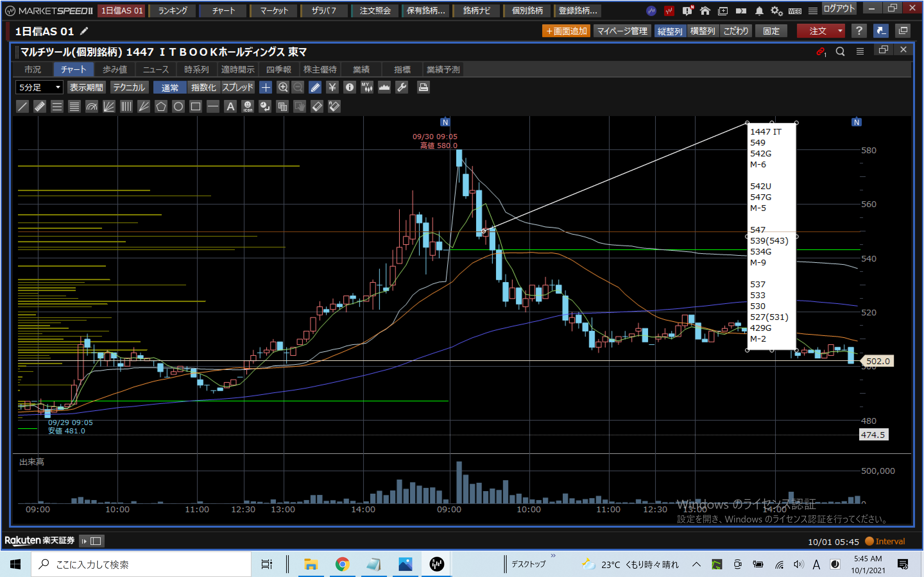The width and height of the screenshot is (924, 577).
Task: Toggle the crosshair plus cursor button
Action: click(265, 88)
